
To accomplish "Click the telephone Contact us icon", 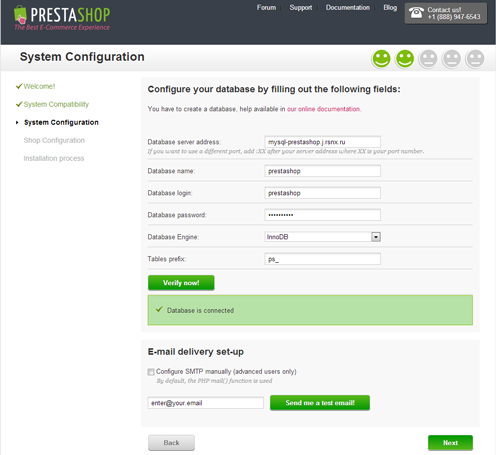I will [x=416, y=13].
